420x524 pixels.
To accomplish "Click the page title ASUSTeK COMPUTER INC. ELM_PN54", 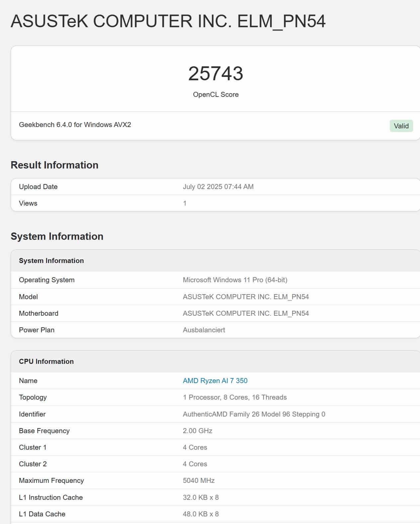I will 168,21.
